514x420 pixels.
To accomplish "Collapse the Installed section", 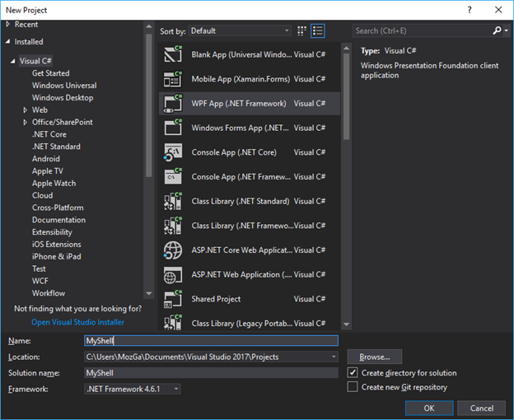I will coord(8,42).
